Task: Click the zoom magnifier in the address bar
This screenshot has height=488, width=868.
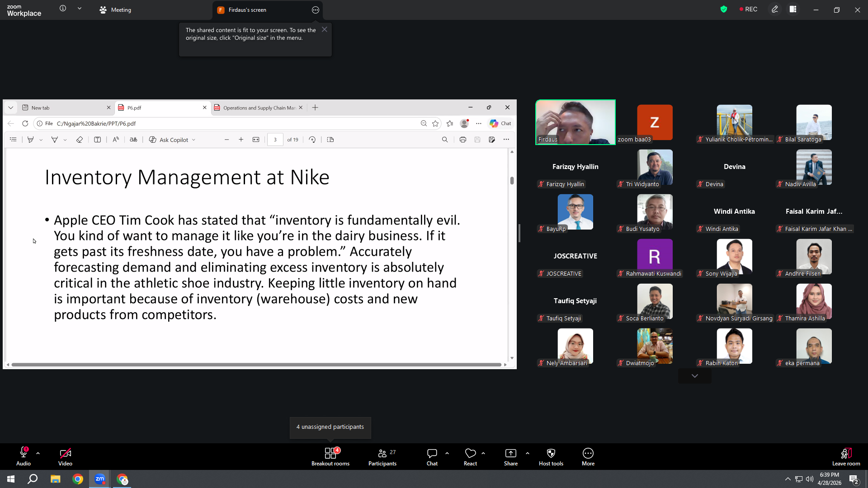Action: tap(424, 123)
